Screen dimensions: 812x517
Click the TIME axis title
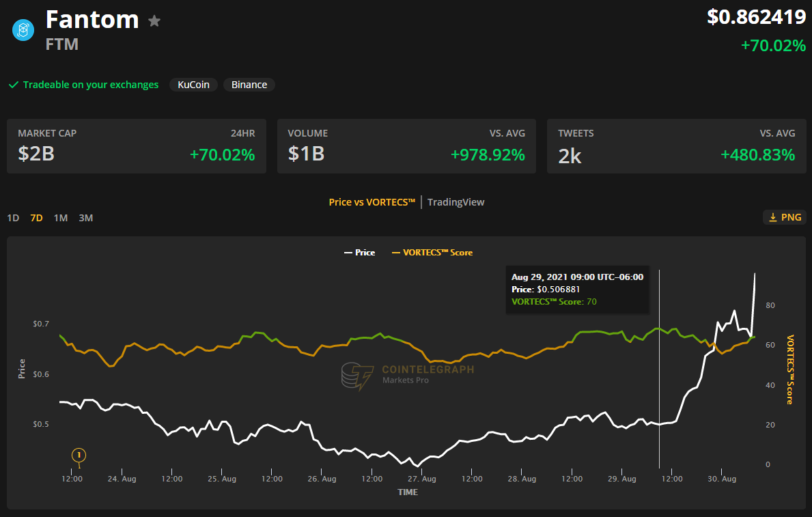[408, 492]
